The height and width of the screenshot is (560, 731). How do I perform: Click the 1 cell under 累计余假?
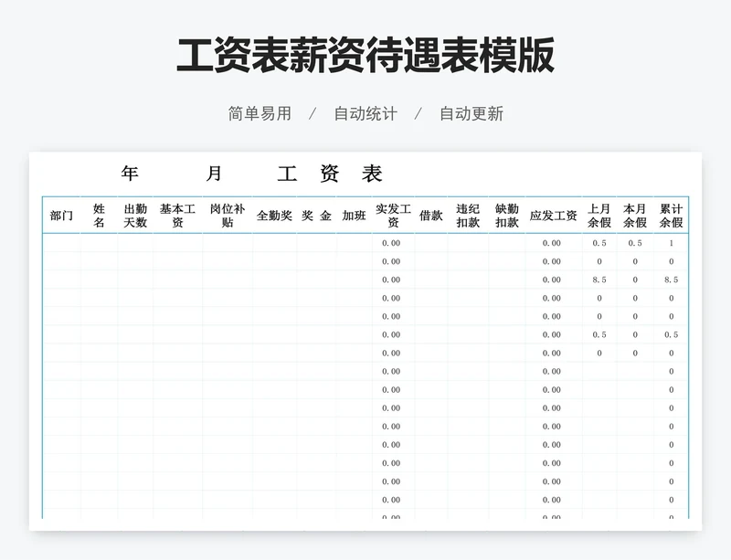tap(672, 243)
